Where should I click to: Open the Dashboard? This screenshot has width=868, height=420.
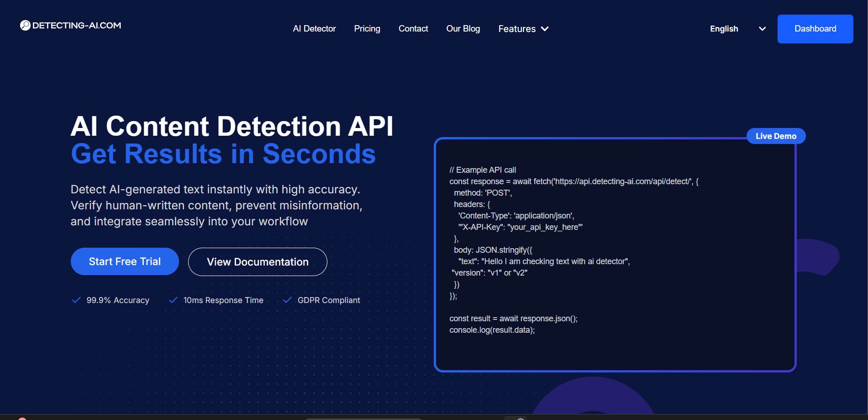click(x=815, y=28)
